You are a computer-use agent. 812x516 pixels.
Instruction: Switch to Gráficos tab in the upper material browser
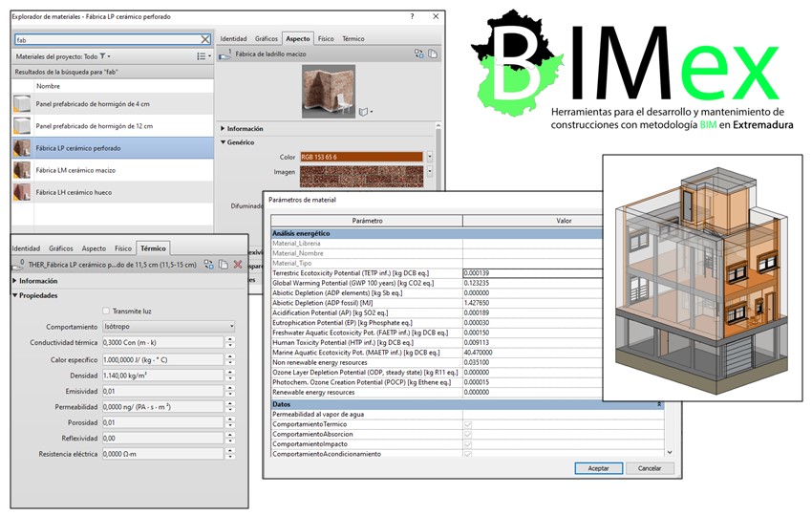coord(267,38)
